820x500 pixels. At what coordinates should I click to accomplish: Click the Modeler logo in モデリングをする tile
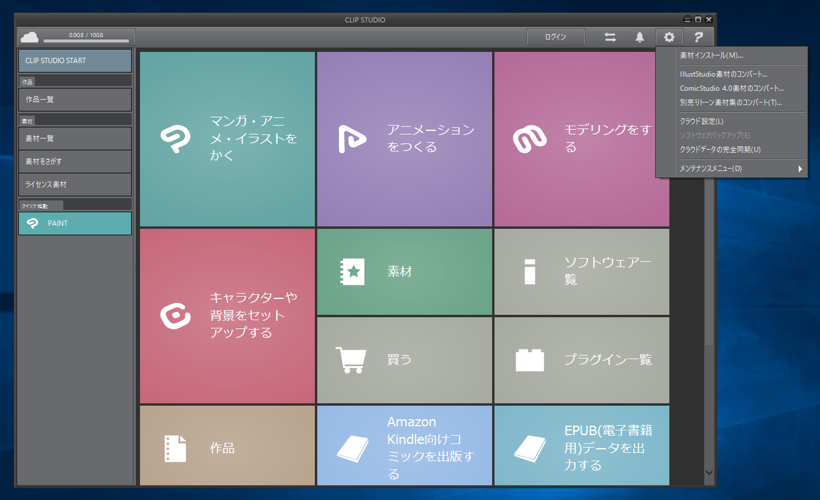click(x=530, y=139)
